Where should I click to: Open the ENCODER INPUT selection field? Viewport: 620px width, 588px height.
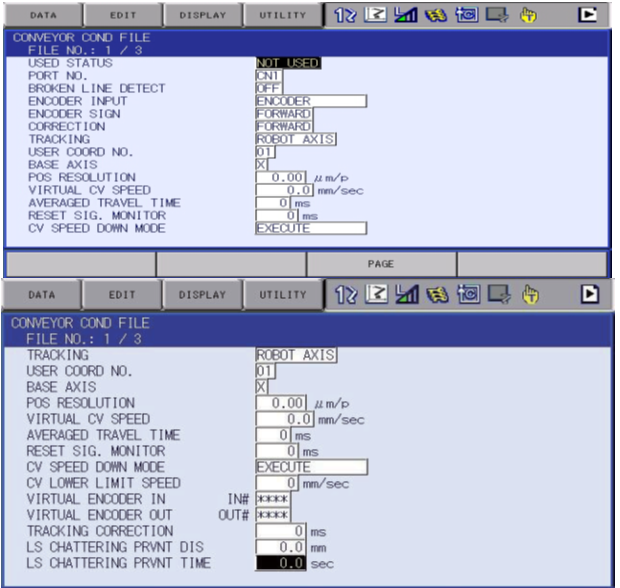(310, 101)
